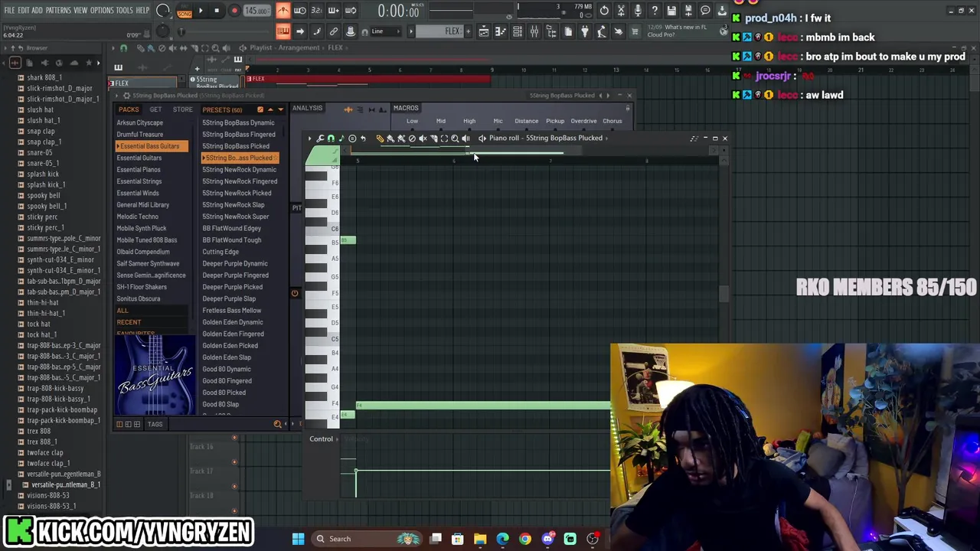Screen dimensions: 980x551
Task: Click playlist snap magnet icon
Action: point(123,47)
